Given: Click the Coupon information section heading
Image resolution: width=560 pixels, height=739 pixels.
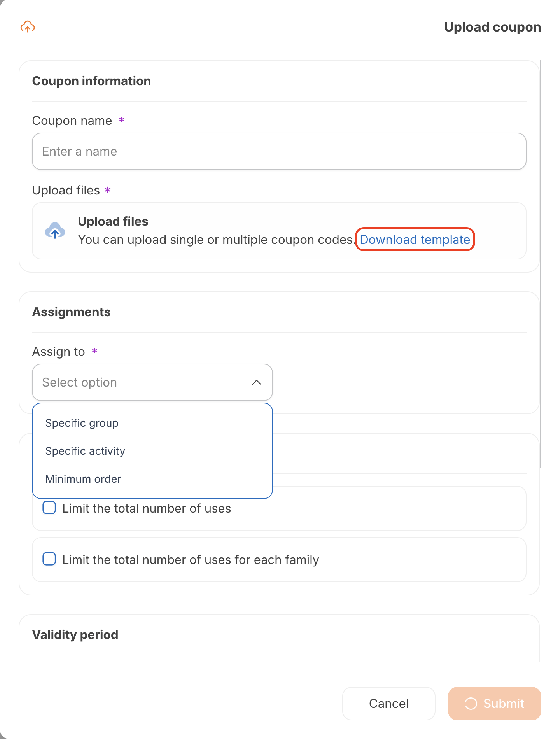Looking at the screenshot, I should (x=91, y=81).
